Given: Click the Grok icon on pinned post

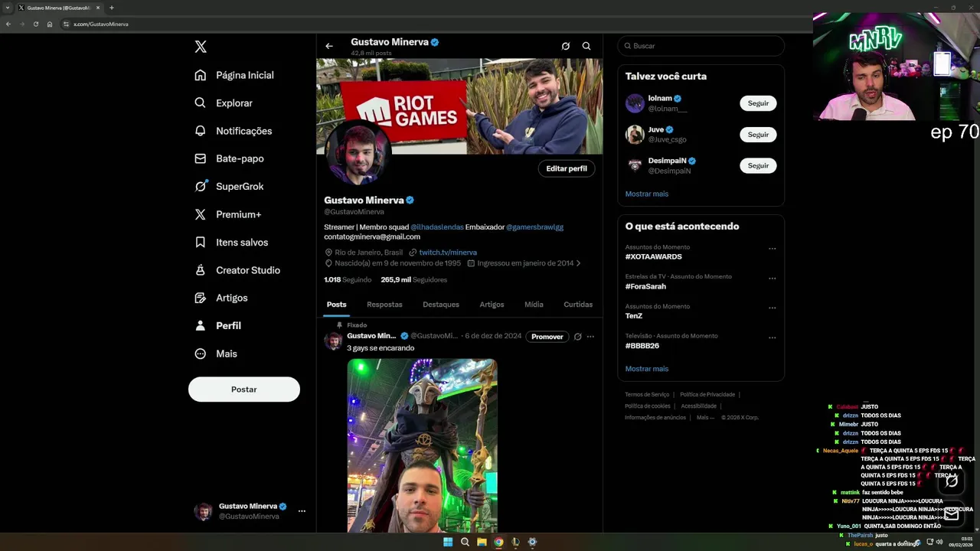Looking at the screenshot, I should click(x=578, y=337).
